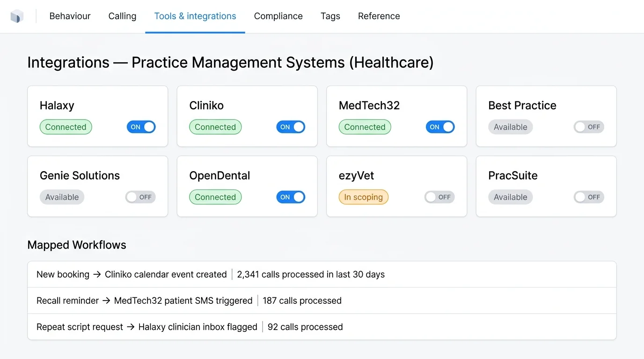Switch off the OpenDental integration
Image resolution: width=644 pixels, height=359 pixels.
coord(291,197)
